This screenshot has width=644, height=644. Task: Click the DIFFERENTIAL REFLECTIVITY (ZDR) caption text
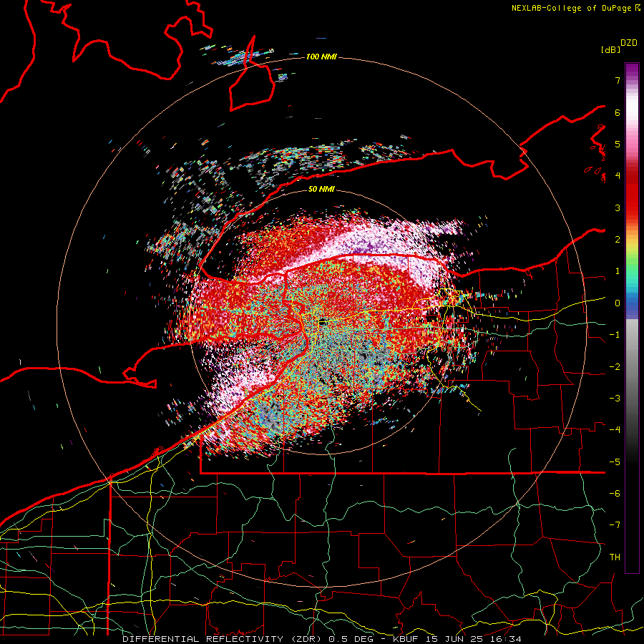point(223,639)
